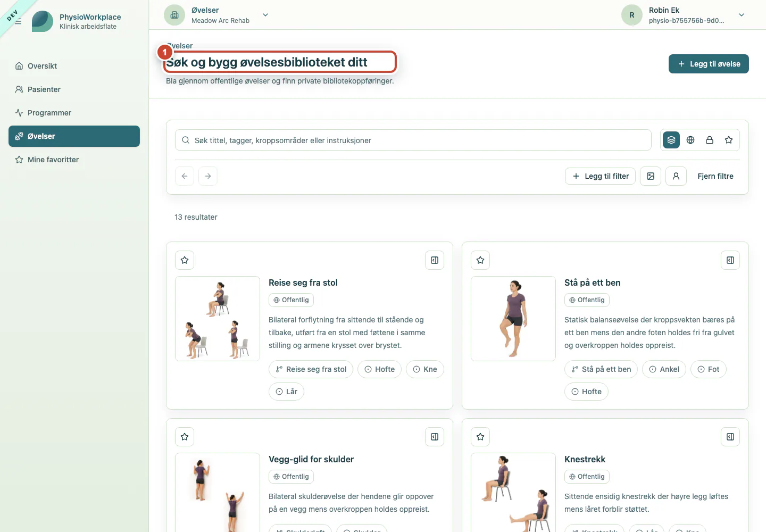Toggle the image filter icon button
This screenshot has height=532, width=766.
click(651, 176)
